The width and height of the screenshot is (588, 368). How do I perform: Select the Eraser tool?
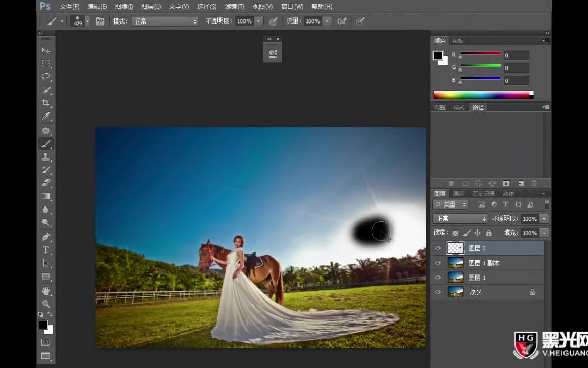tap(46, 183)
